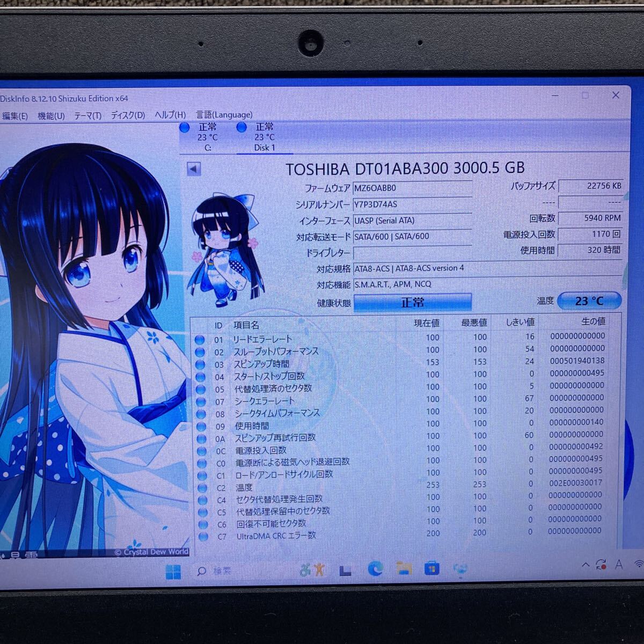644x644 pixels.
Task: Click status icon of row C0
Action: (202, 463)
